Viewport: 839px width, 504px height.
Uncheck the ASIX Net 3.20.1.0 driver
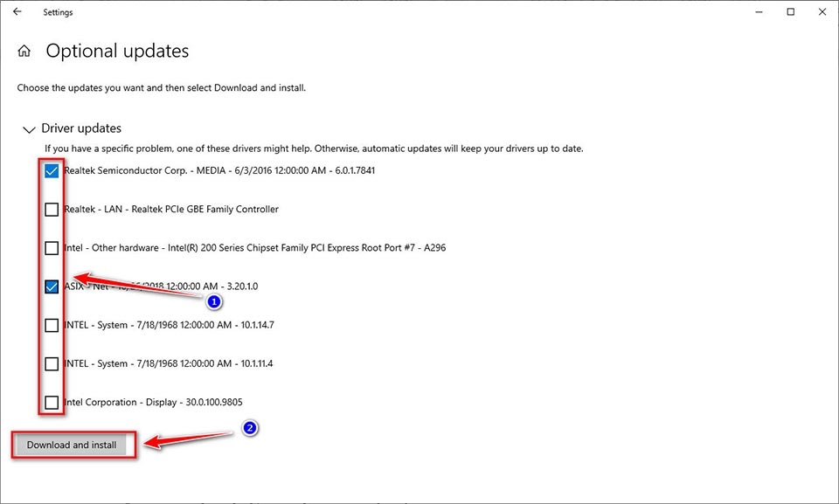tap(52, 287)
